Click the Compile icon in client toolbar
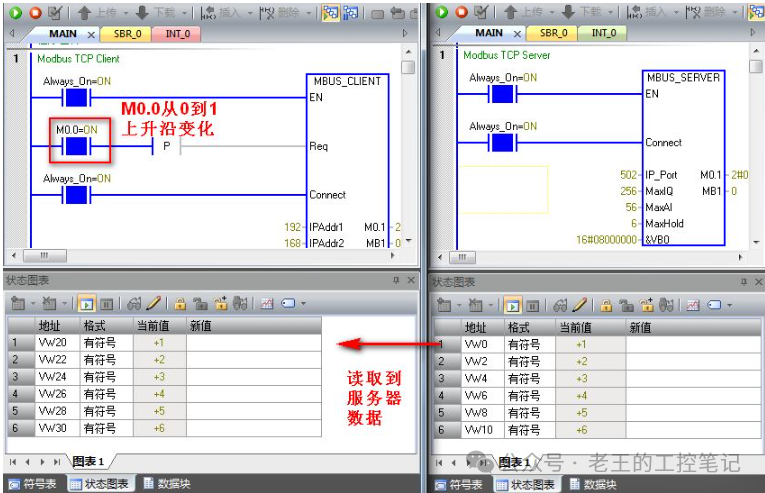The image size is (765, 493). pyautogui.click(x=55, y=12)
